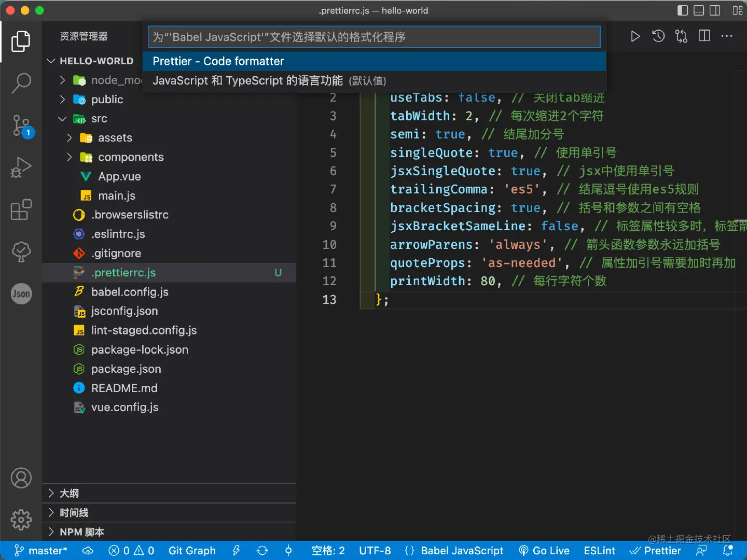Open the Explorer view in activity bar

21,41
